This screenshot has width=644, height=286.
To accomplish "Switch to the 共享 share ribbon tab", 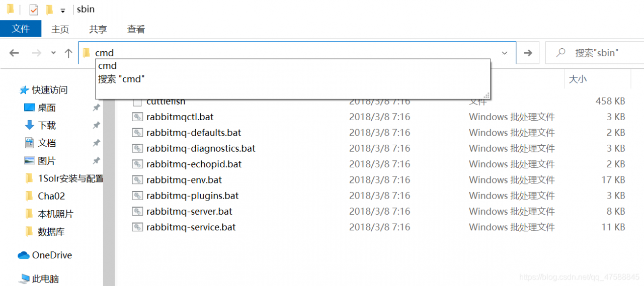I will [98, 29].
